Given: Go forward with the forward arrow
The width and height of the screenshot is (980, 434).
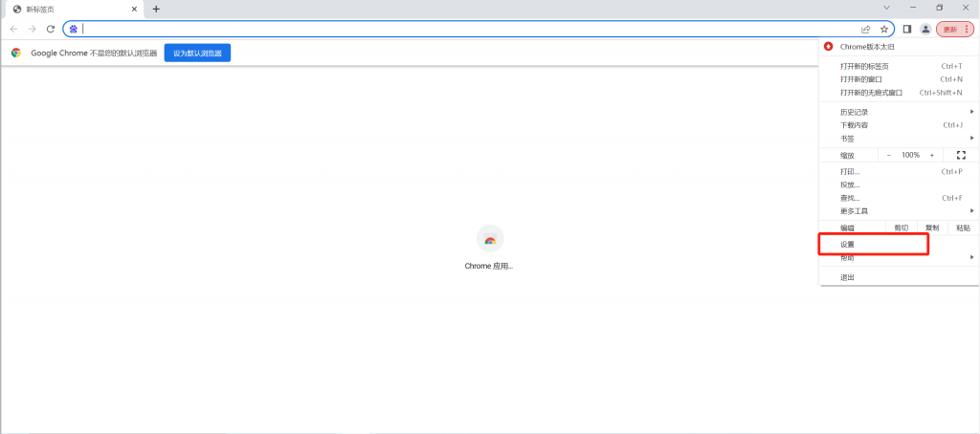Looking at the screenshot, I should 33,30.
